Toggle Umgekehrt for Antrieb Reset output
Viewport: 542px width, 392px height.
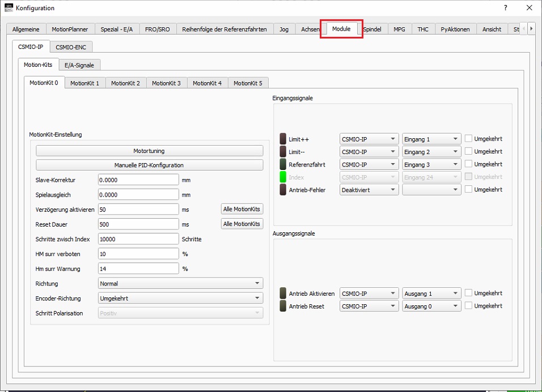pyautogui.click(x=468, y=306)
